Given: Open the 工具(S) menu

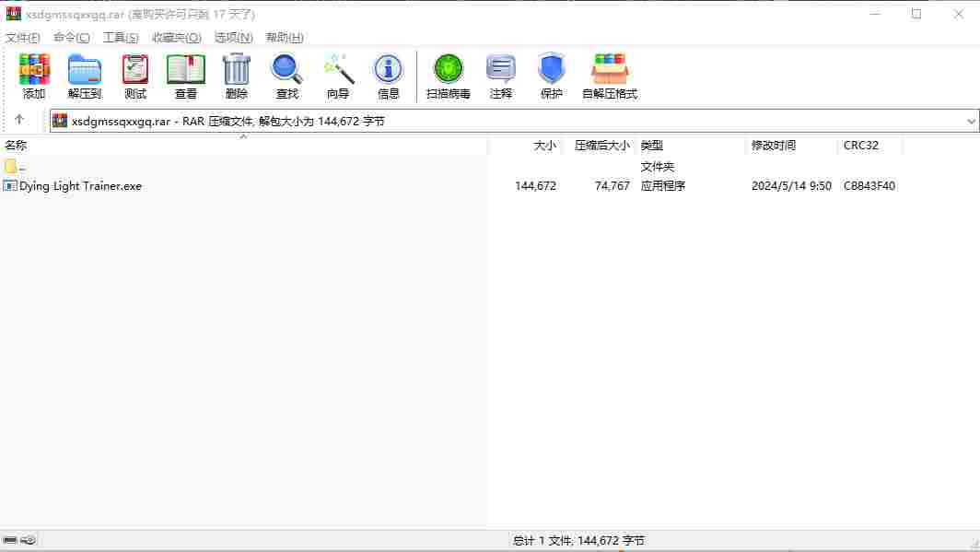Looking at the screenshot, I should 121,38.
